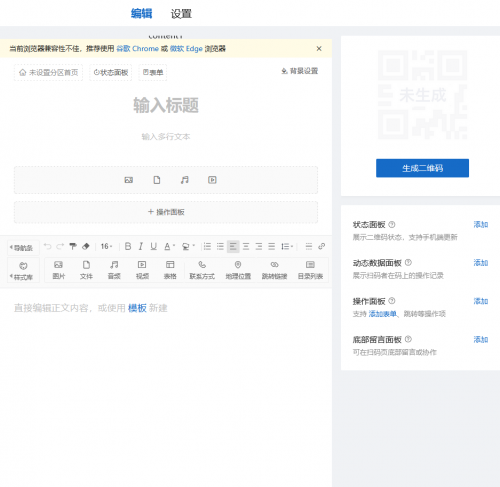The height and width of the screenshot is (487, 500).
Task: Add 目录列表 directory list block
Action: coord(310,270)
